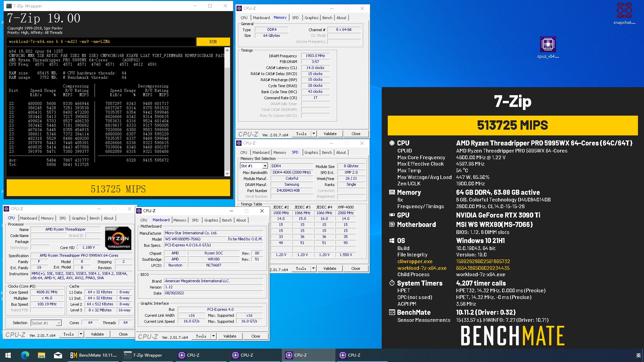Open the Windows Start menu
The height and width of the screenshot is (362, 644).
point(8,355)
